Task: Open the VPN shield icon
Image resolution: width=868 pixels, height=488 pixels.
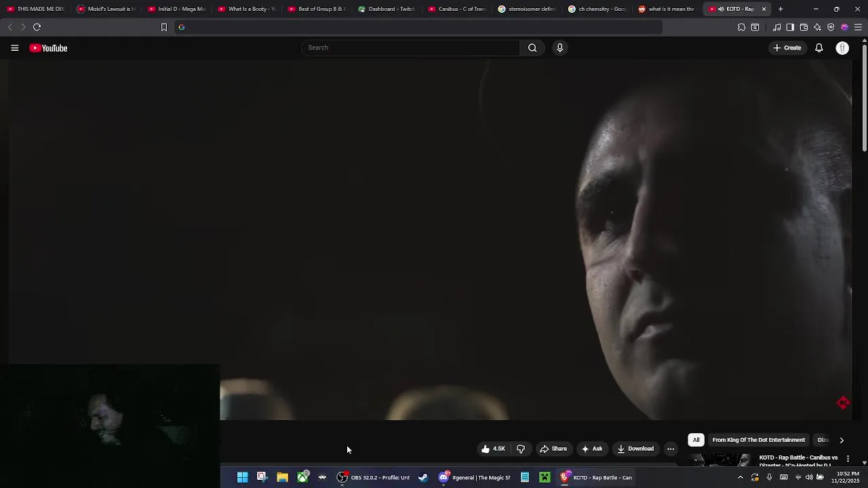Action: tap(831, 27)
